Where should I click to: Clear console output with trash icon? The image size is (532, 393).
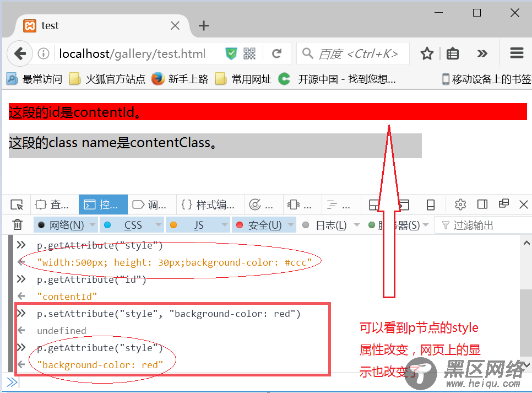point(17,224)
